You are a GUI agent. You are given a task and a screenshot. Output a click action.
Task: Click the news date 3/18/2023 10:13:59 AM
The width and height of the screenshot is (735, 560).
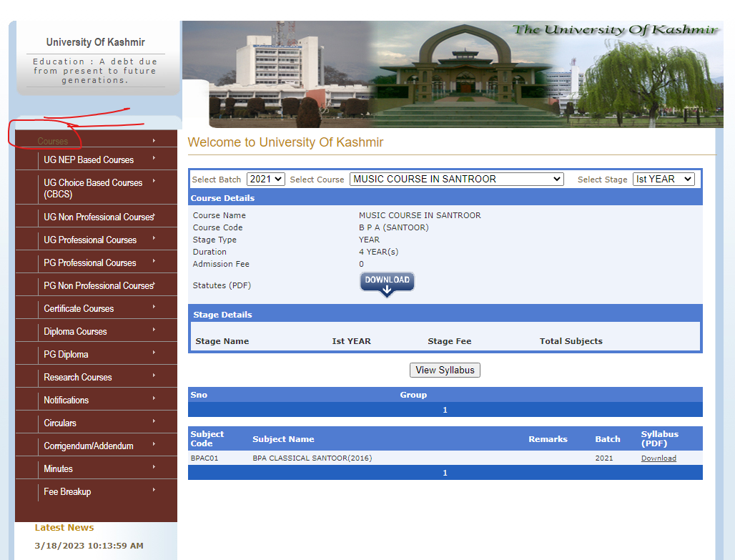tap(89, 546)
